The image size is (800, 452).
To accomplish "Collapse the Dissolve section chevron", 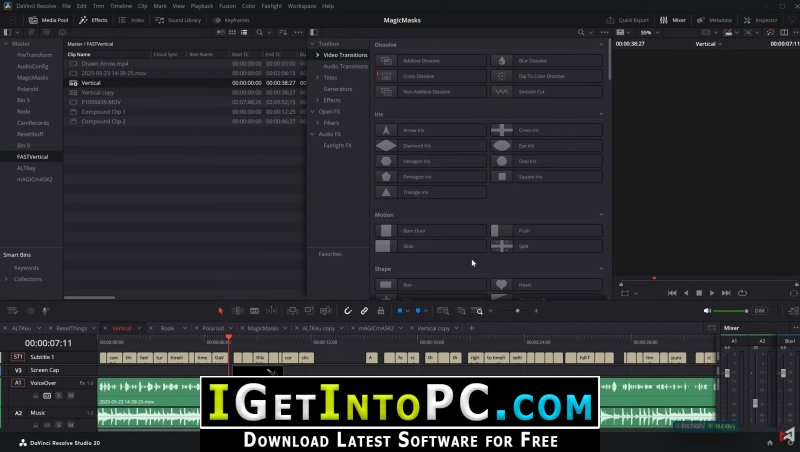I will tap(601, 45).
